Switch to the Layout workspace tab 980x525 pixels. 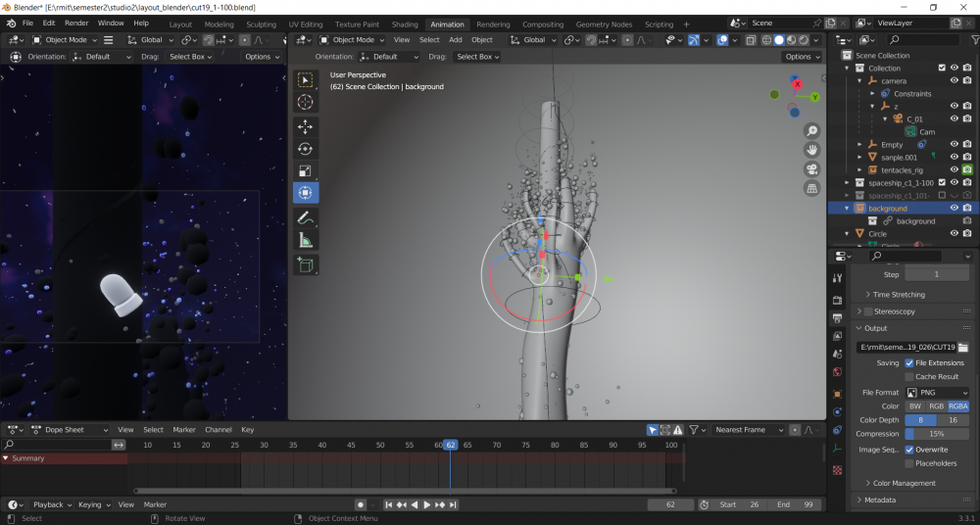coord(180,24)
